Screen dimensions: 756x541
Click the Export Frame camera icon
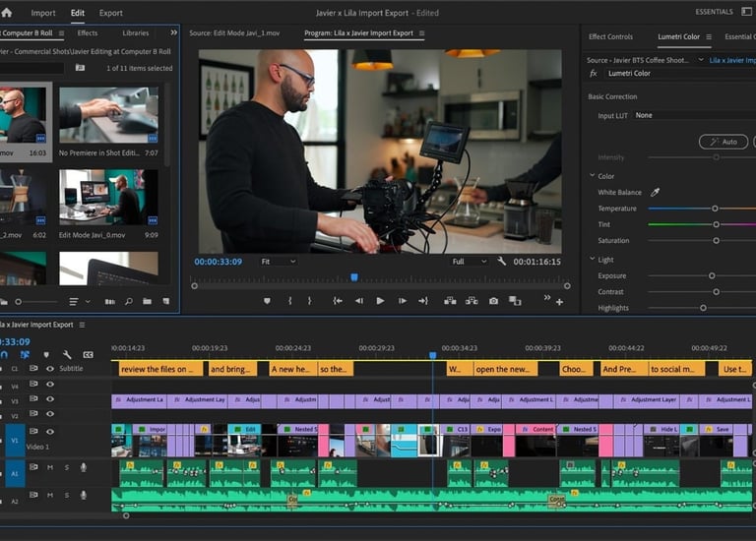click(x=493, y=301)
